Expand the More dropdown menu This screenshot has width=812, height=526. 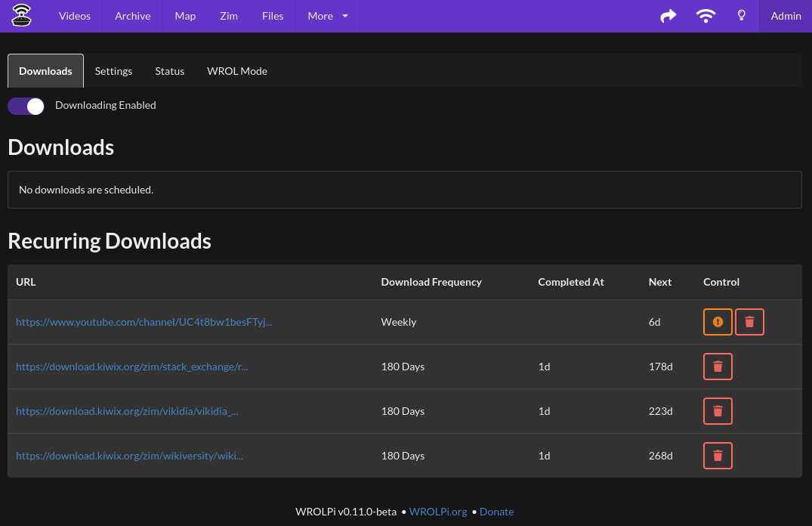pyautogui.click(x=328, y=16)
